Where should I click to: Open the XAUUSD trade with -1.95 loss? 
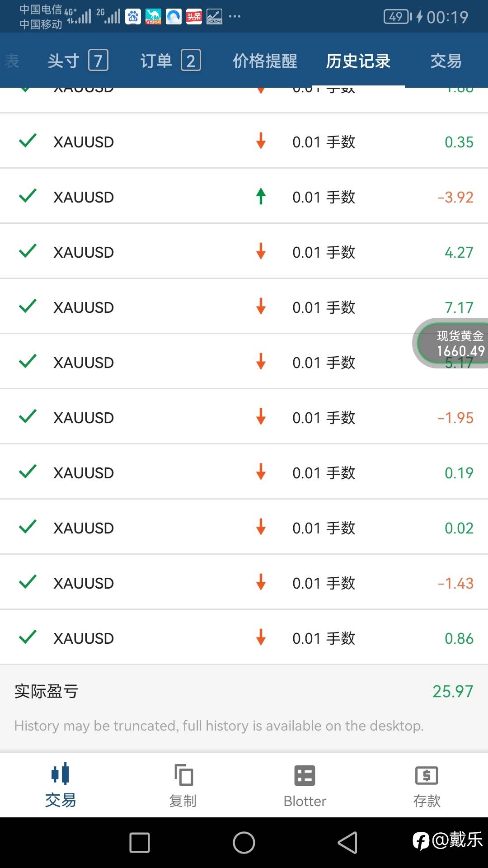coord(244,417)
